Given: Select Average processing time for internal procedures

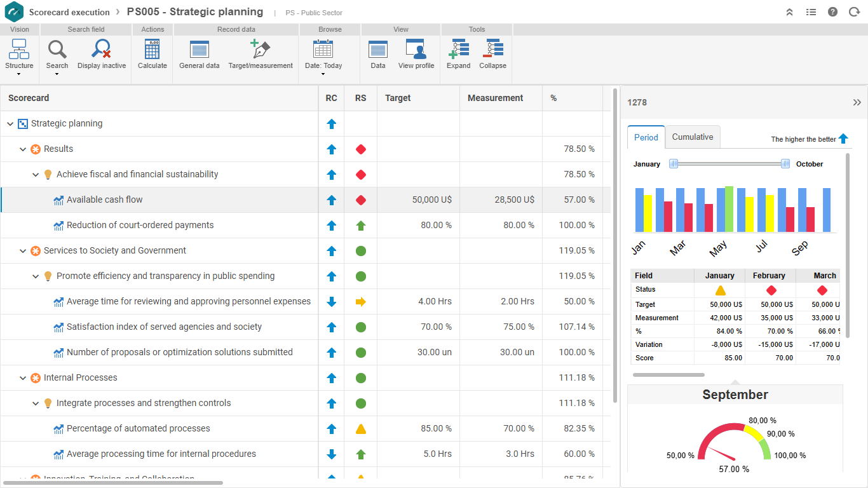Looking at the screenshot, I should 305,454.
